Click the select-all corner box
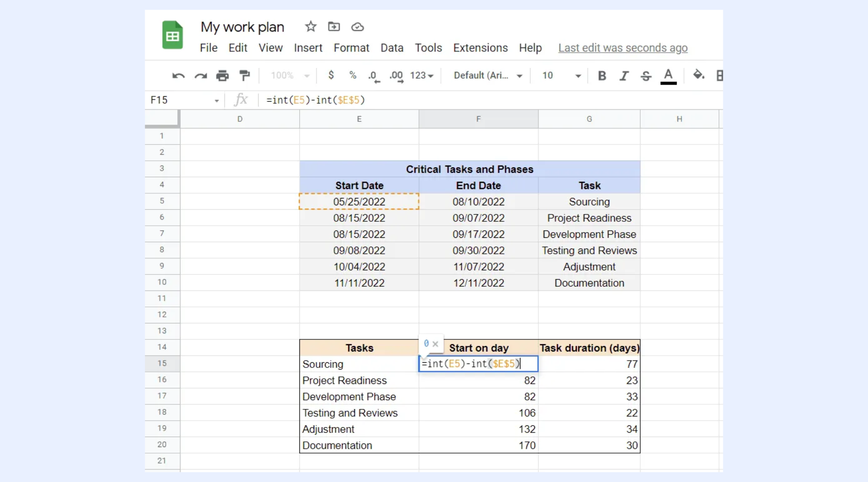This screenshot has width=868, height=482. (162, 119)
